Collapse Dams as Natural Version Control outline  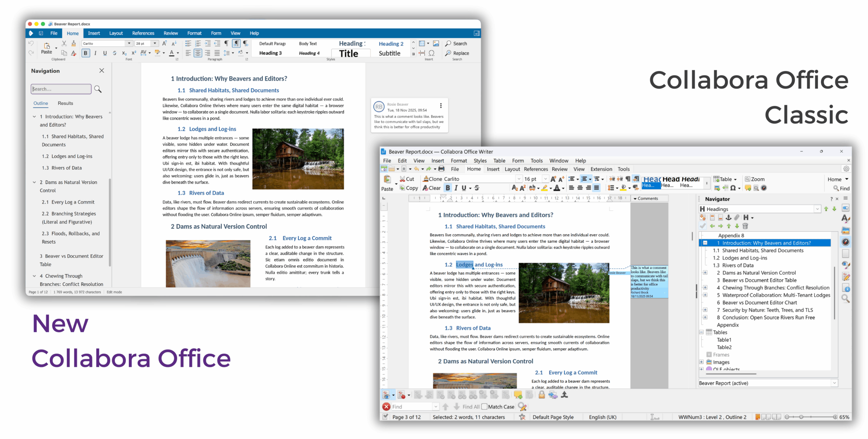point(34,182)
